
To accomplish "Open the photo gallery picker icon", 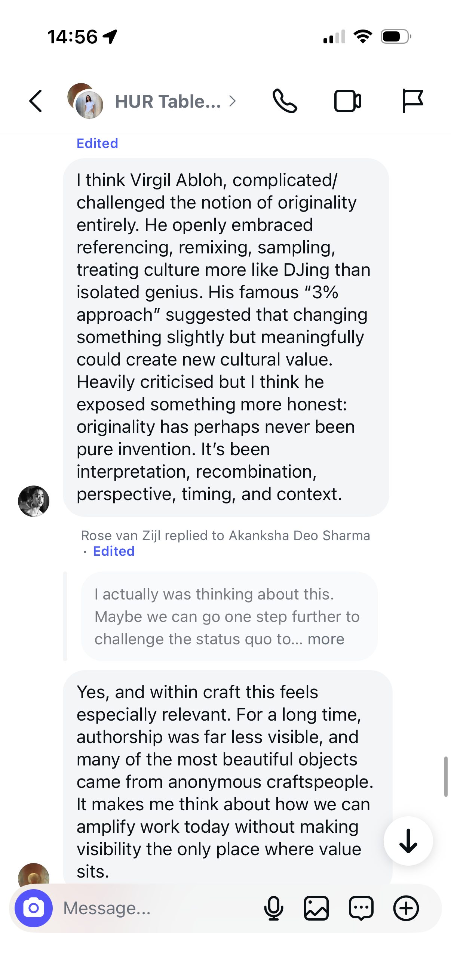I will [x=316, y=908].
